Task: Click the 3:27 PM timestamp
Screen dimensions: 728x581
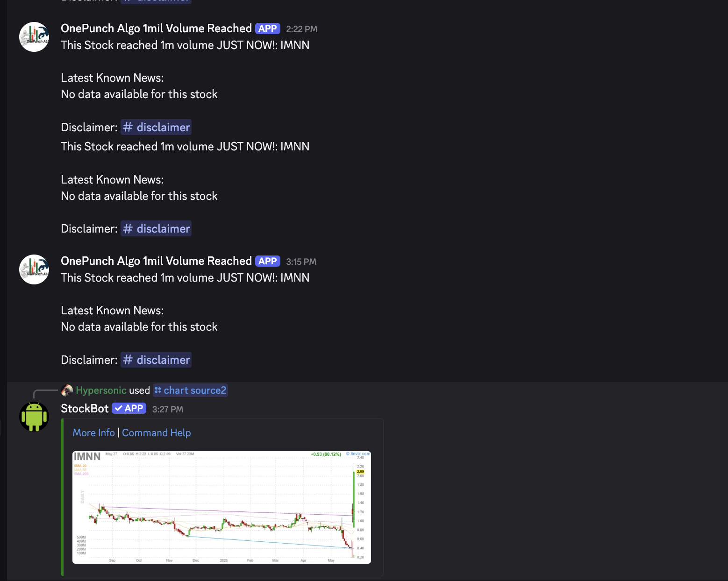Action: [168, 409]
